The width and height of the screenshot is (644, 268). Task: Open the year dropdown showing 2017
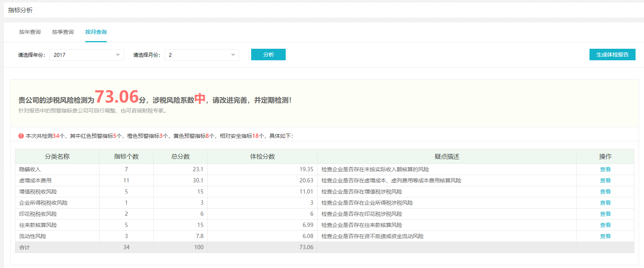87,55
